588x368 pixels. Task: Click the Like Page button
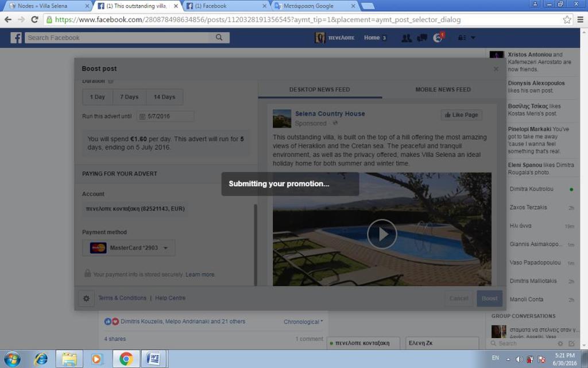point(461,115)
